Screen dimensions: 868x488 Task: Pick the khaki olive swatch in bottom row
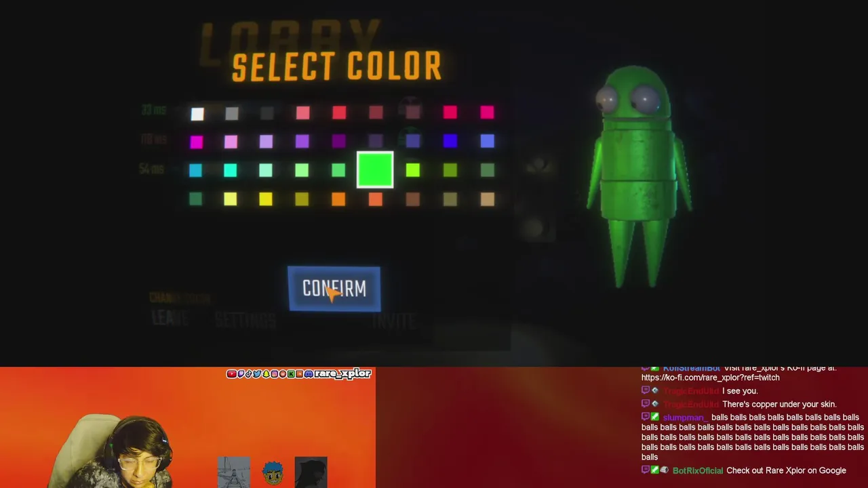tap(450, 199)
